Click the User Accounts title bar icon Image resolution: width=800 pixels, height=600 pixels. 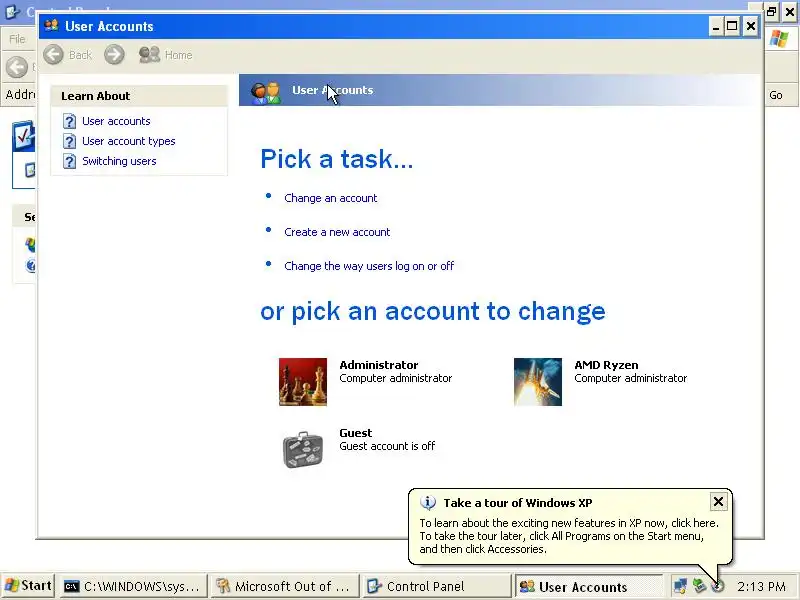(52, 26)
